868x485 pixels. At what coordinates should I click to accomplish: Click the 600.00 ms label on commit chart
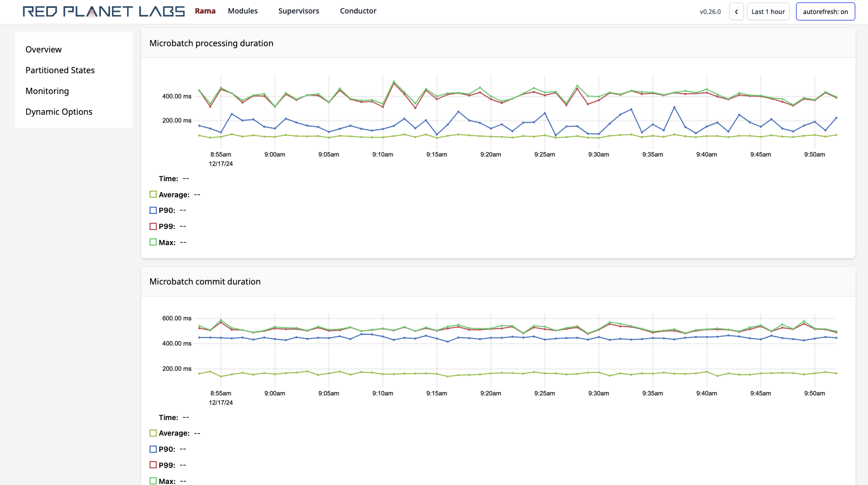(177, 318)
